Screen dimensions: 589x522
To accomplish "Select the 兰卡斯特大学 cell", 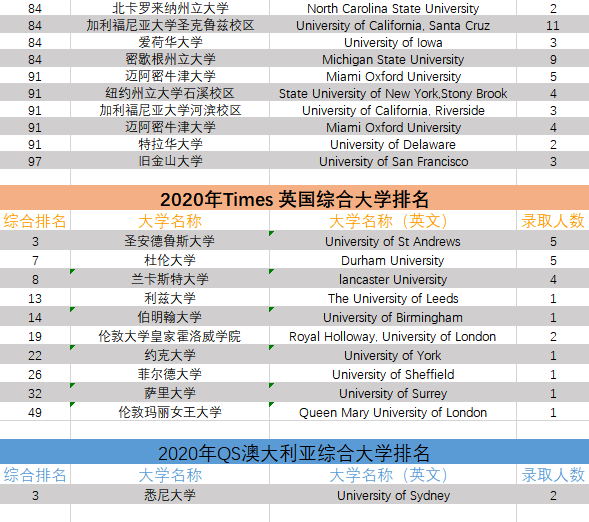I will point(170,279).
